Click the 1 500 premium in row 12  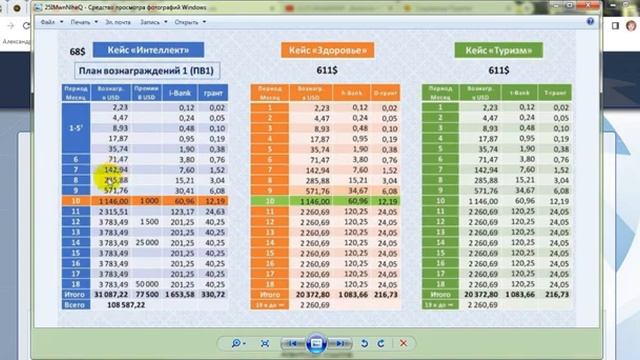pyautogui.click(x=149, y=222)
